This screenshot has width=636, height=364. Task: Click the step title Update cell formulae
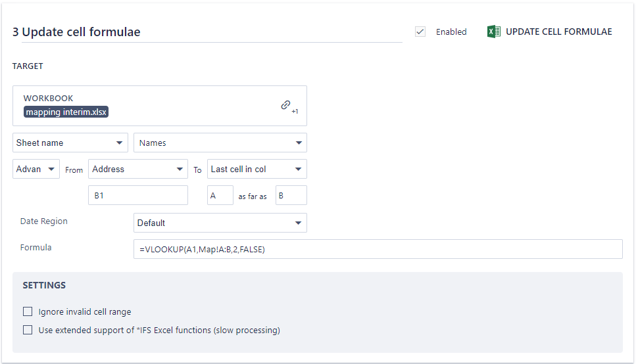click(x=76, y=32)
